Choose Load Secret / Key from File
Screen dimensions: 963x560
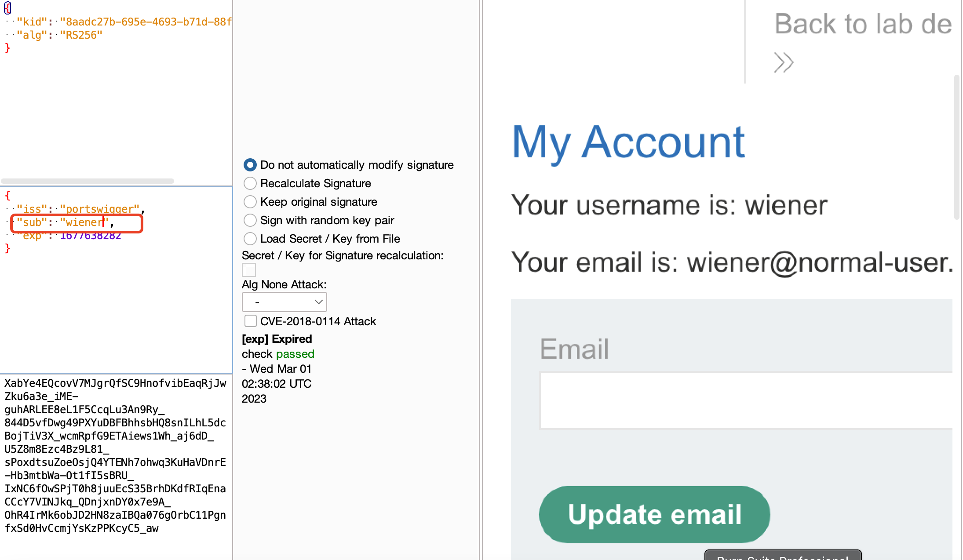(250, 239)
